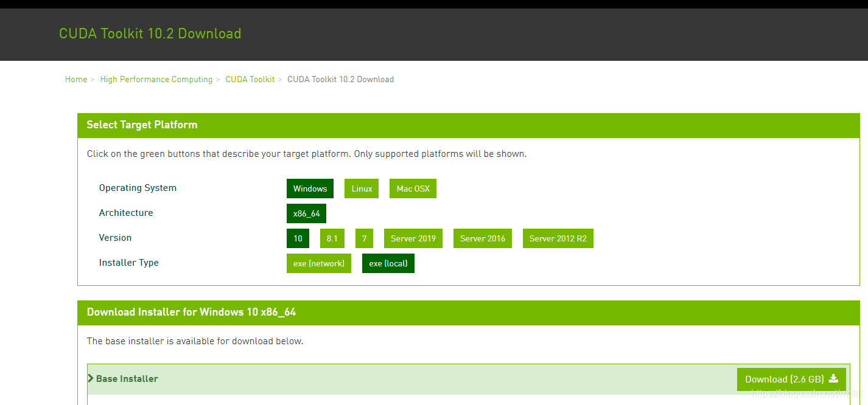This screenshot has height=405, width=868.
Task: Click the CUDA Toolkit 10.2 Download page title
Action: pos(150,33)
